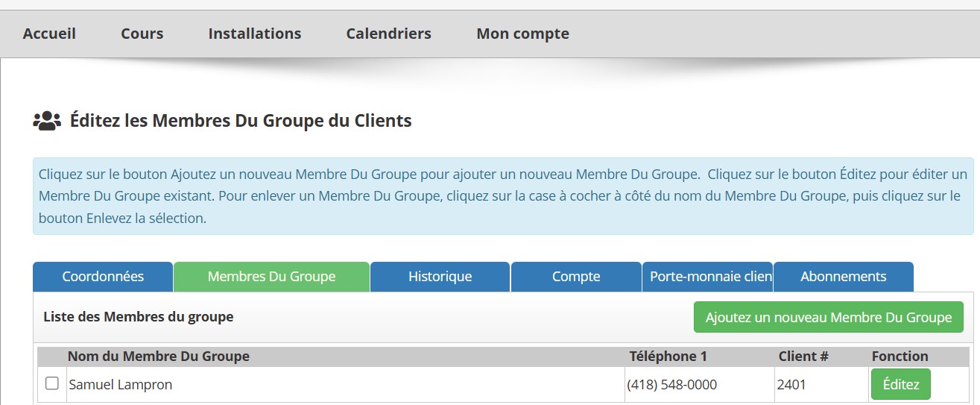The height and width of the screenshot is (405, 980).
Task: Go to the Cours navigation item
Action: coord(142,34)
